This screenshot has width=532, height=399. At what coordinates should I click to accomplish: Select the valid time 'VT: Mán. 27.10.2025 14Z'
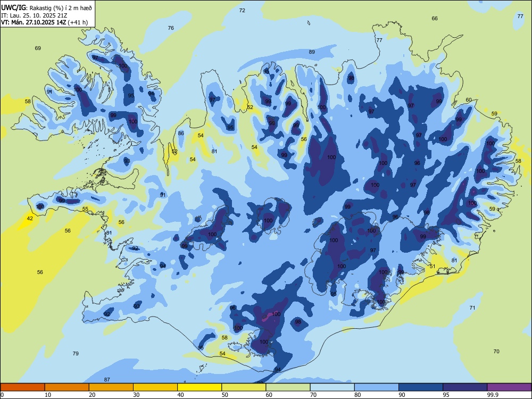click(34, 22)
